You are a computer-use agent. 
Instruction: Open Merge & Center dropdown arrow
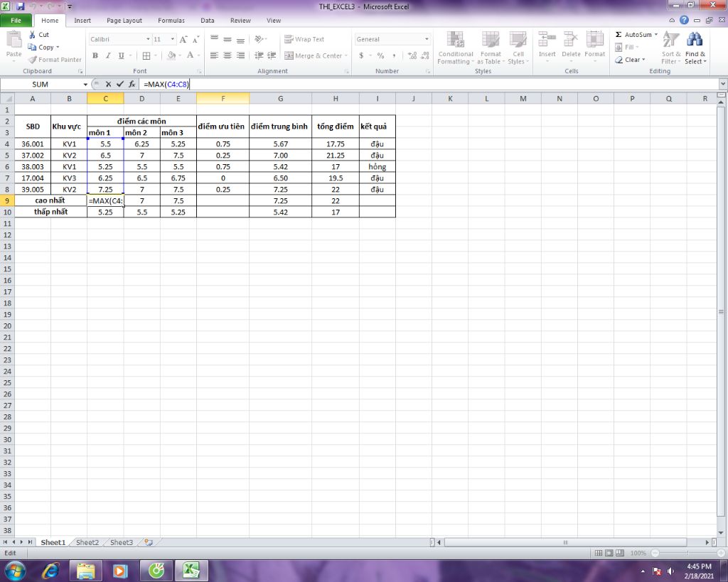[x=346, y=55]
